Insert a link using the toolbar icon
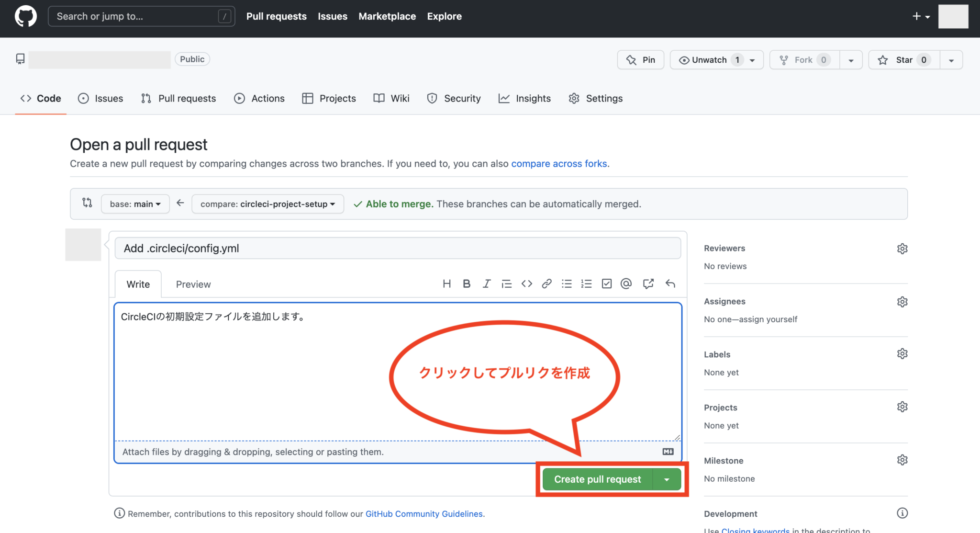This screenshot has height=533, width=980. coord(546,284)
